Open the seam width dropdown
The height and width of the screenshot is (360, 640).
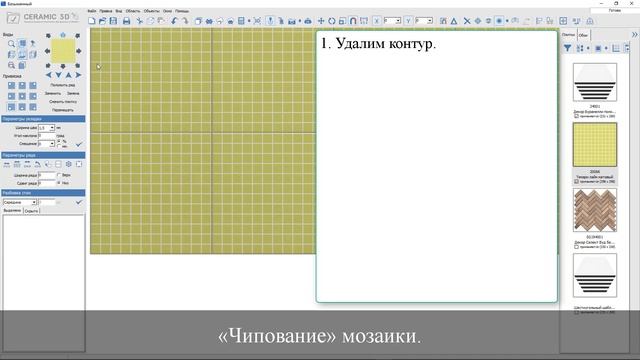(x=52, y=128)
